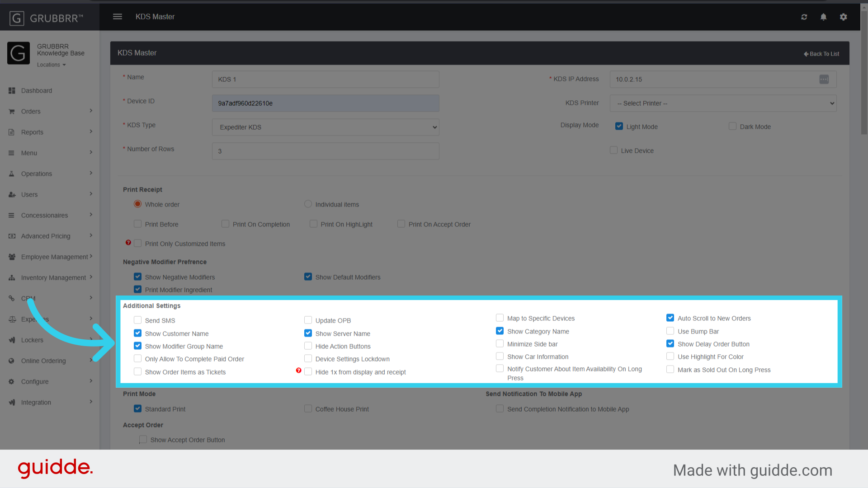Click help icon beside Hide 1x from display
This screenshot has height=488, width=868.
[299, 371]
